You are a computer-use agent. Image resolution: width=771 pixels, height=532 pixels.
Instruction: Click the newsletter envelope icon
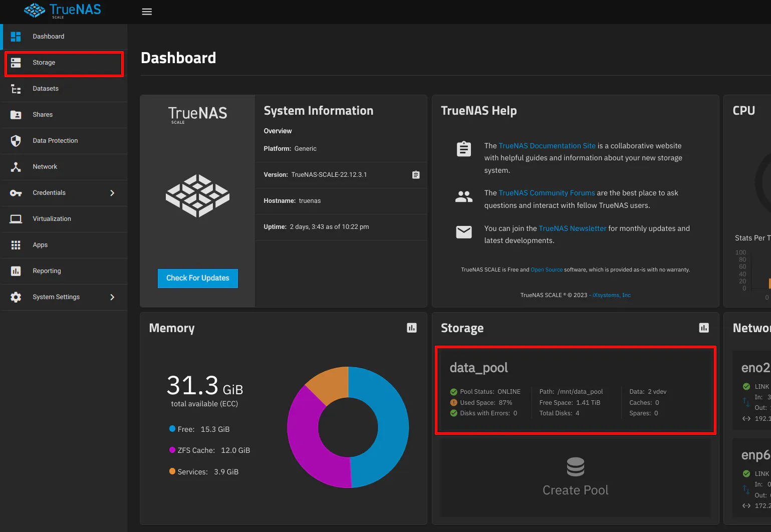point(464,232)
